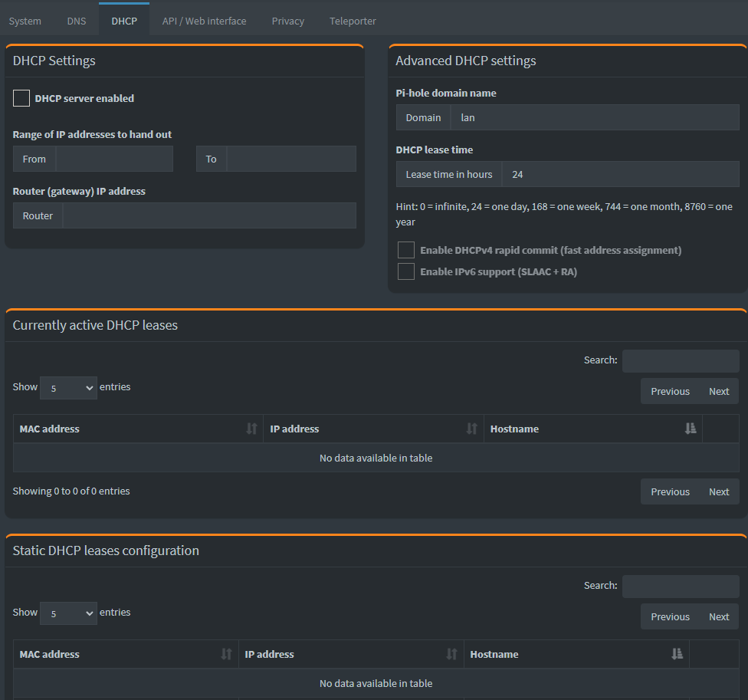Open static leases show entries dropdown
This screenshot has width=748, height=700.
(68, 613)
